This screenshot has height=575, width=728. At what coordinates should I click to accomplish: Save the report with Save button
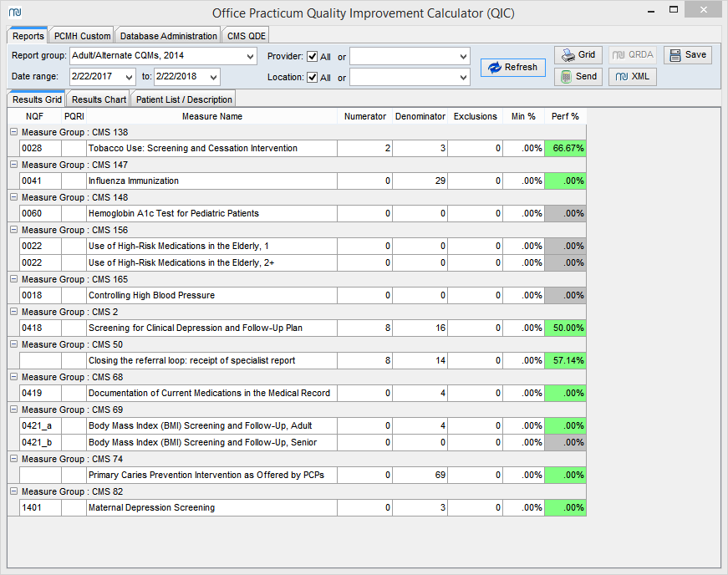point(688,55)
